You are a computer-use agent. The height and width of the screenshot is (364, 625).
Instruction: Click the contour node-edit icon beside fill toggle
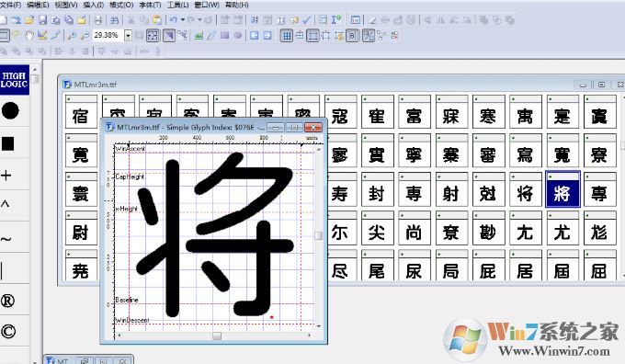click(x=183, y=36)
